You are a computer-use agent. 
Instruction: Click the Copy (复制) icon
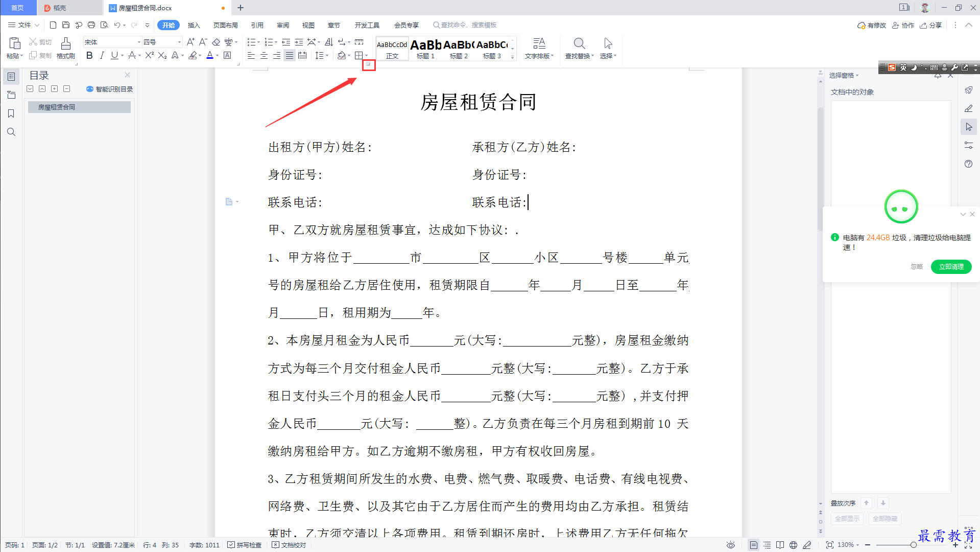33,55
